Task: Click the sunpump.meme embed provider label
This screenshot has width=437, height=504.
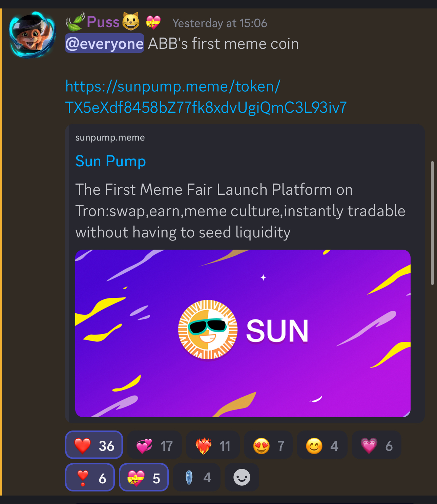Action: (110, 138)
